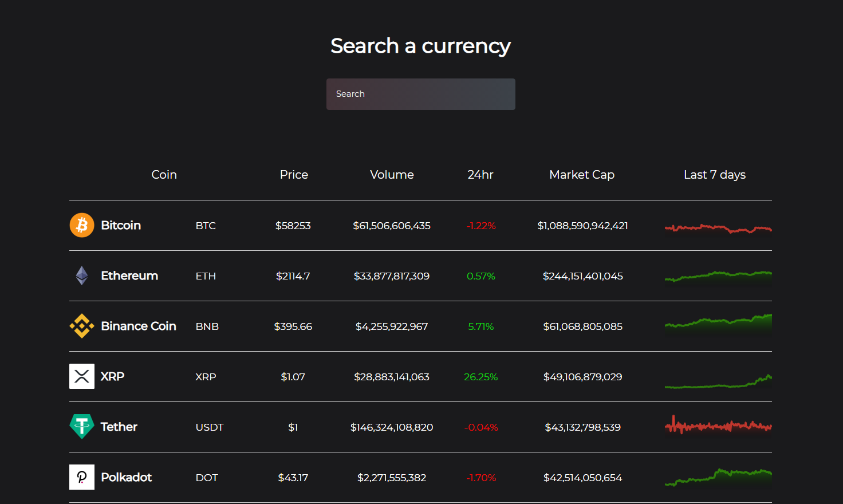This screenshot has height=504, width=843.
Task: Select the Market Cap column header
Action: (582, 175)
